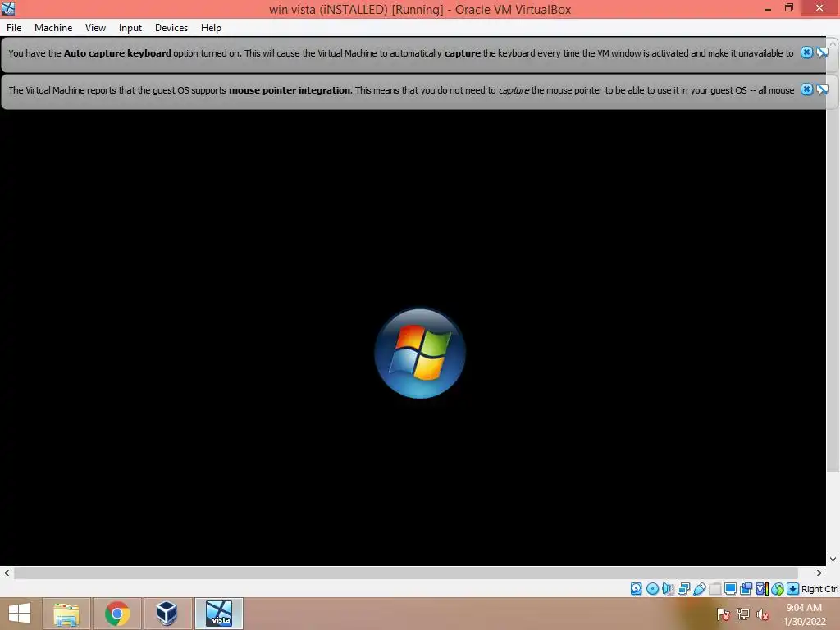The height and width of the screenshot is (630, 840).
Task: Dismiss the mouse pointer integration notification
Action: click(806, 89)
